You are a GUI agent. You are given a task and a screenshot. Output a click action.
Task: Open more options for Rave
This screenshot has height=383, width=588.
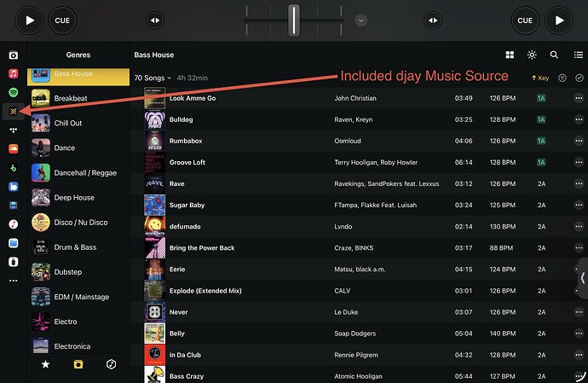coord(579,183)
